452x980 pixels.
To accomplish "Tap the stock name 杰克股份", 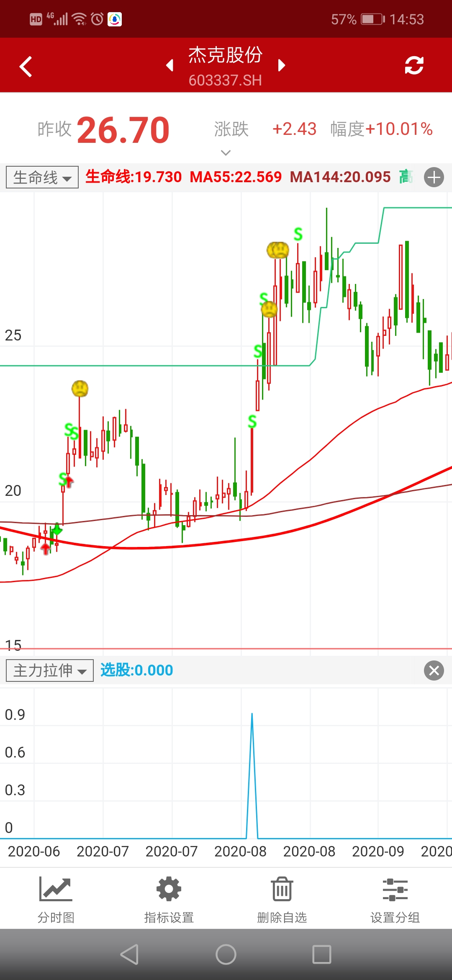I will coord(225,55).
